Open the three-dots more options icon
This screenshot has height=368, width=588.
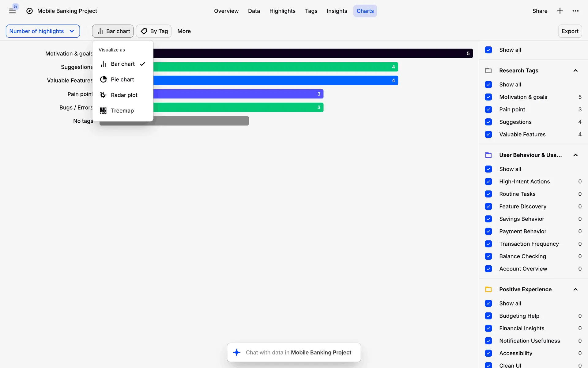tap(575, 11)
